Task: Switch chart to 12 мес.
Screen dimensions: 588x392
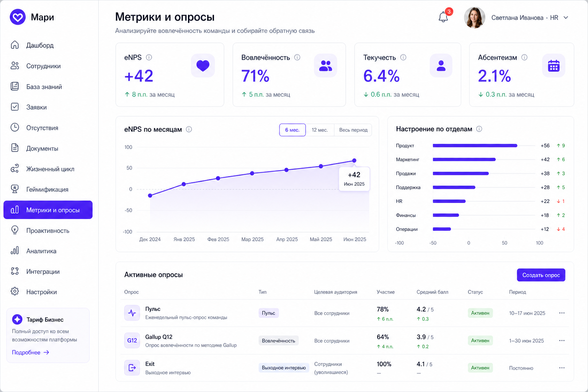Action: click(320, 130)
